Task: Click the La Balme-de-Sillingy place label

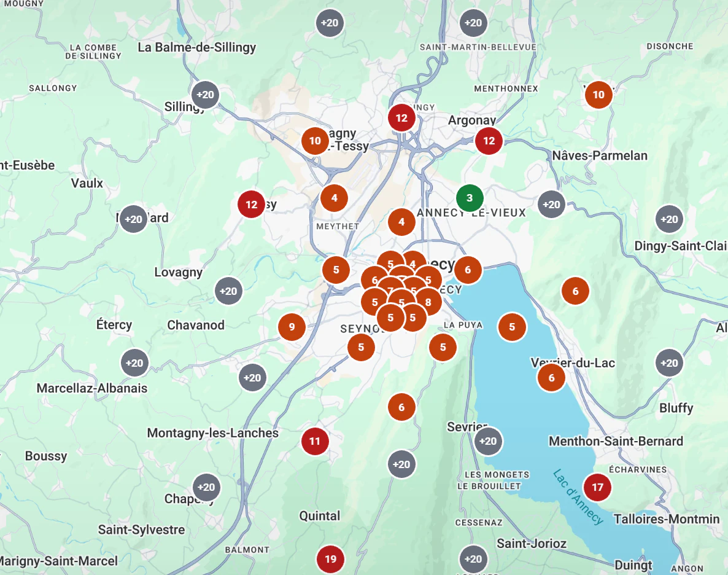Action: (197, 47)
